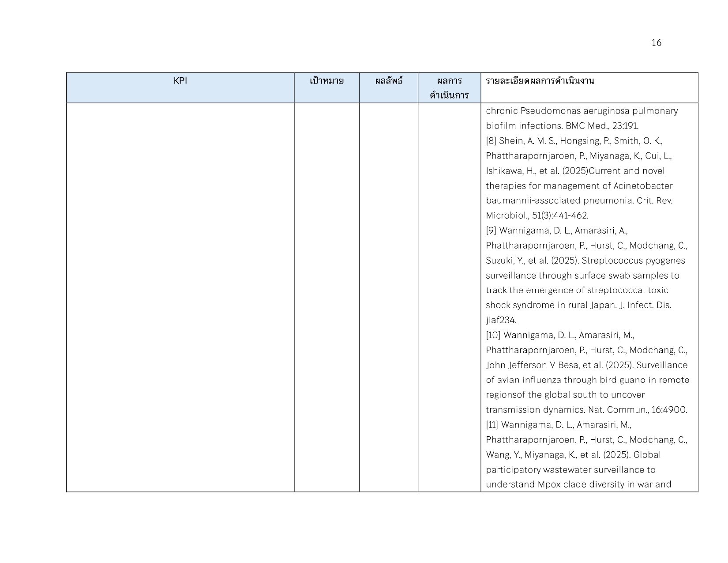Click the ผลการดำเนินการ column header
728x563 pixels.
click(x=449, y=88)
